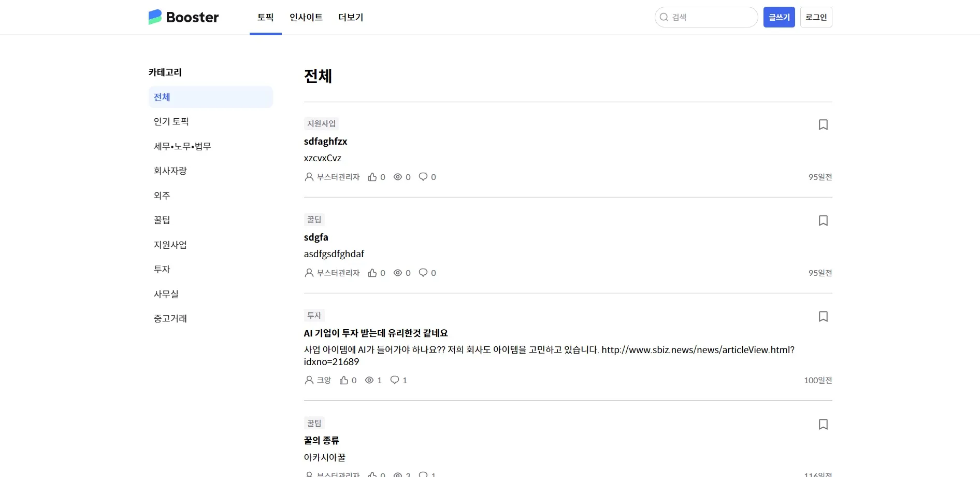The image size is (980, 477).
Task: Click the Booster logo
Action: pyautogui.click(x=183, y=17)
